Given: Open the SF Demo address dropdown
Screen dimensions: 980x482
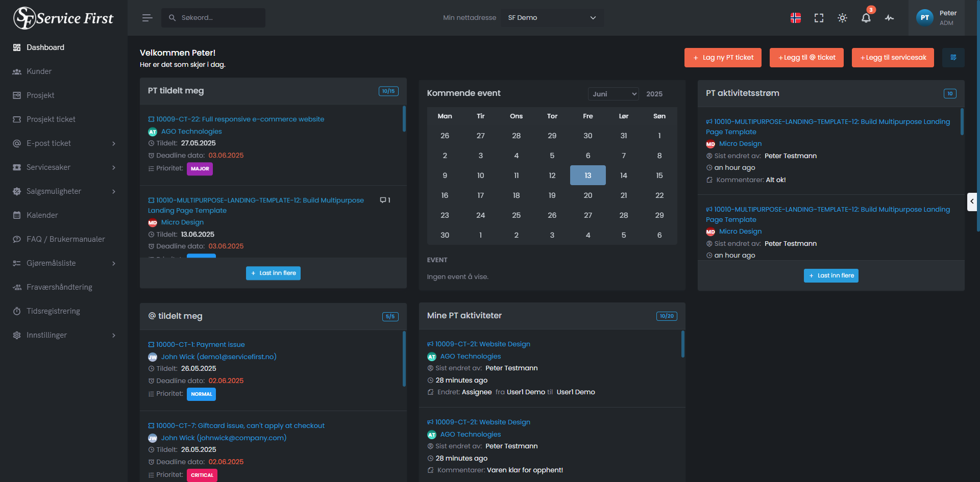Looking at the screenshot, I should pos(552,18).
